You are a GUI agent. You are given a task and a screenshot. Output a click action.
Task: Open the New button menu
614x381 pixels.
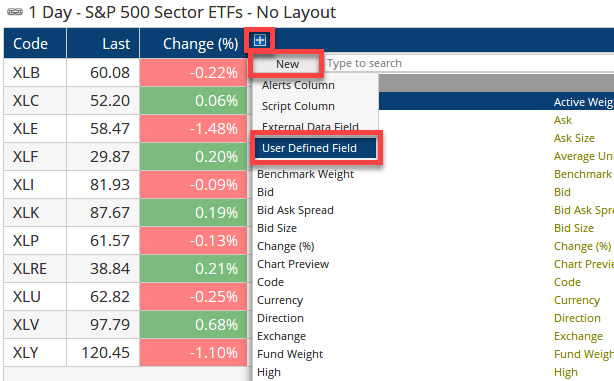pyautogui.click(x=287, y=64)
